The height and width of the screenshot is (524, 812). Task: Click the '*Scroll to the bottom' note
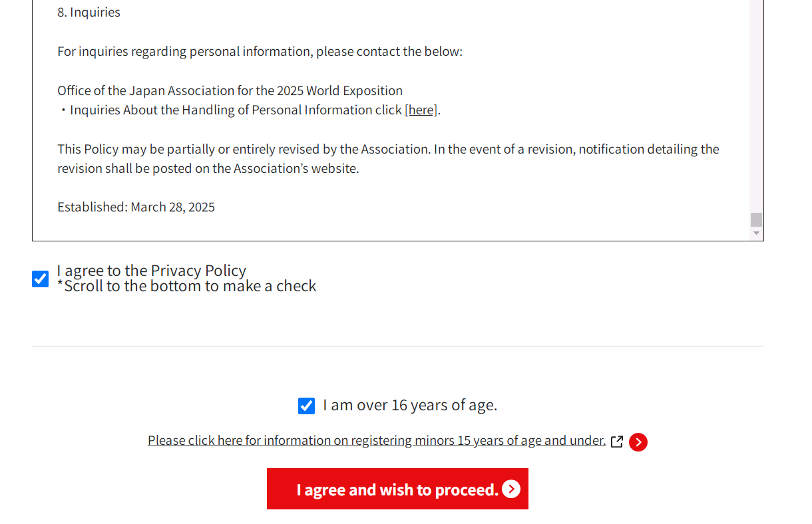pos(186,287)
